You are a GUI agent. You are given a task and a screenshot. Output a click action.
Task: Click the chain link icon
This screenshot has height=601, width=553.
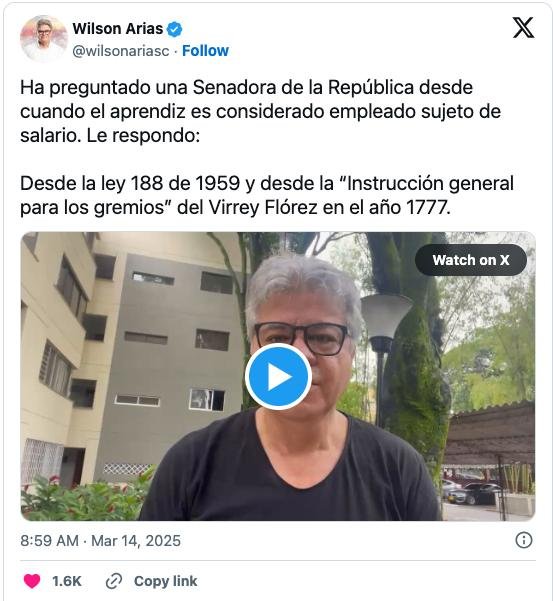pos(114,581)
